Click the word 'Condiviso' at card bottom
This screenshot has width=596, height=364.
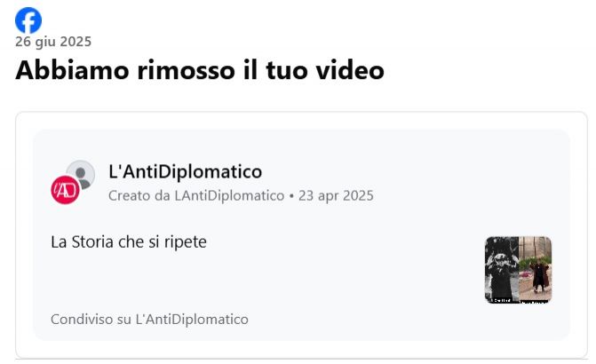82,319
